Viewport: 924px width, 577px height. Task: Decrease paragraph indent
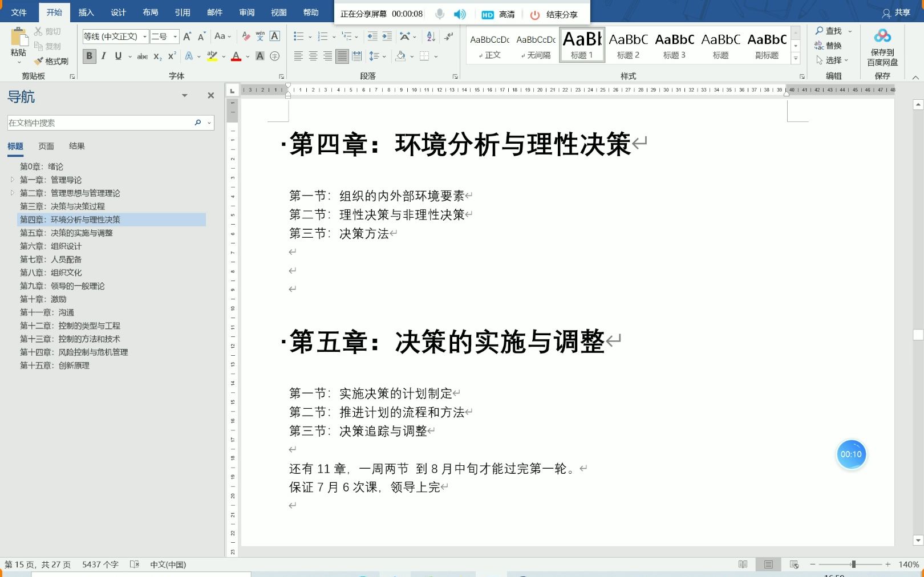(372, 36)
